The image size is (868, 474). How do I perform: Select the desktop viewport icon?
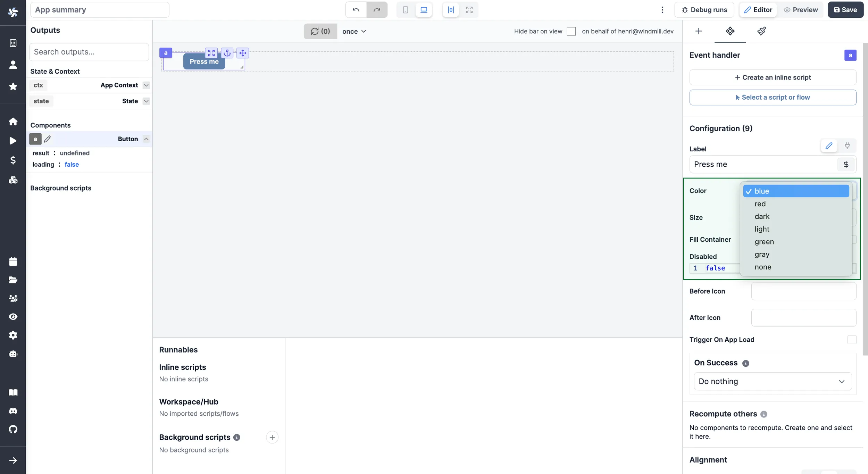click(424, 9)
